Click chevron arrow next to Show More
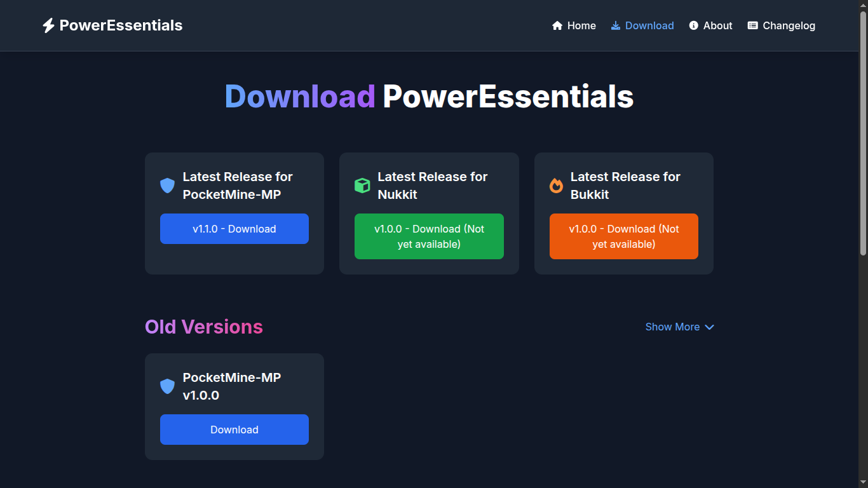This screenshot has height=488, width=868. (709, 327)
